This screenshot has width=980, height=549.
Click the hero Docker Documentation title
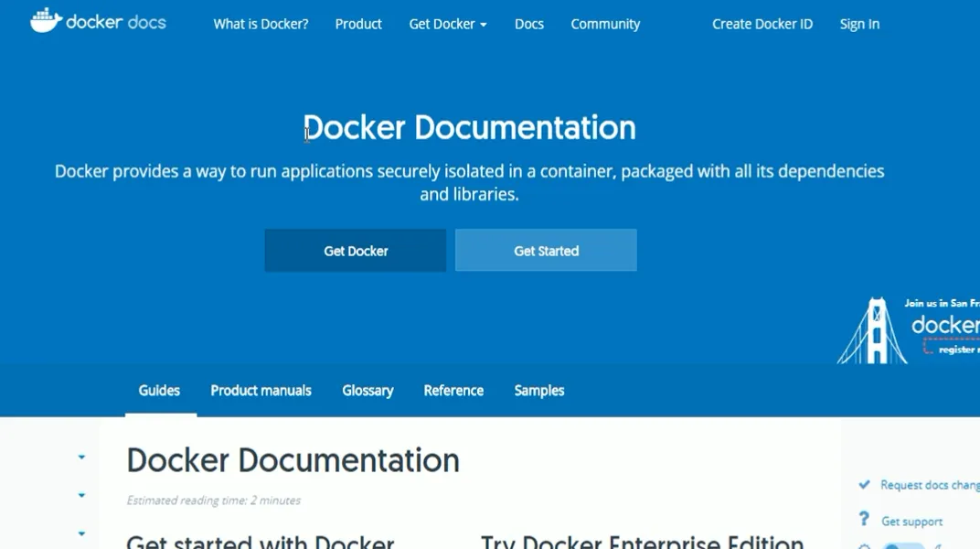point(469,127)
